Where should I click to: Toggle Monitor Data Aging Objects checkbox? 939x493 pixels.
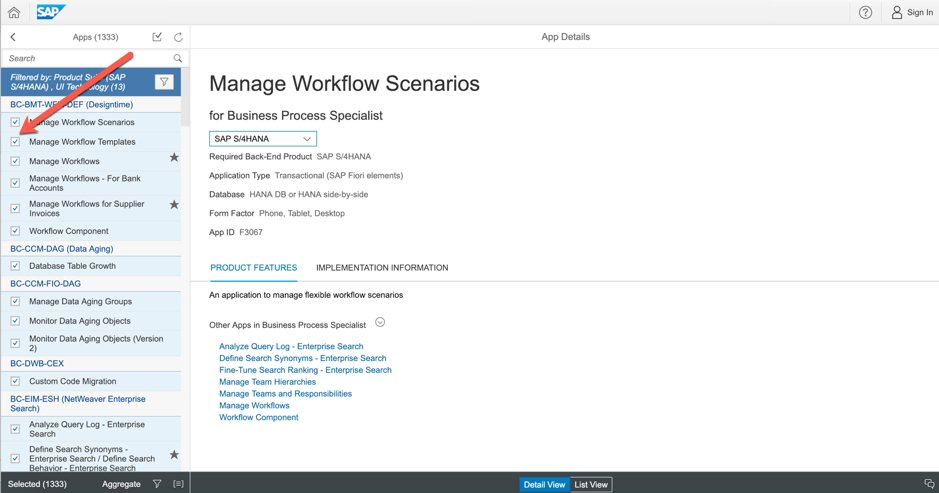tap(15, 321)
